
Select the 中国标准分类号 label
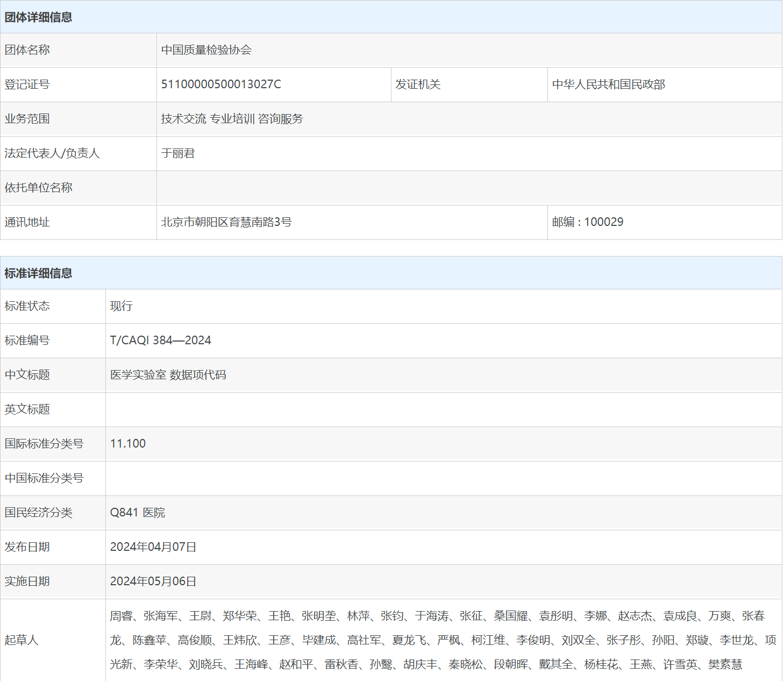click(44, 478)
